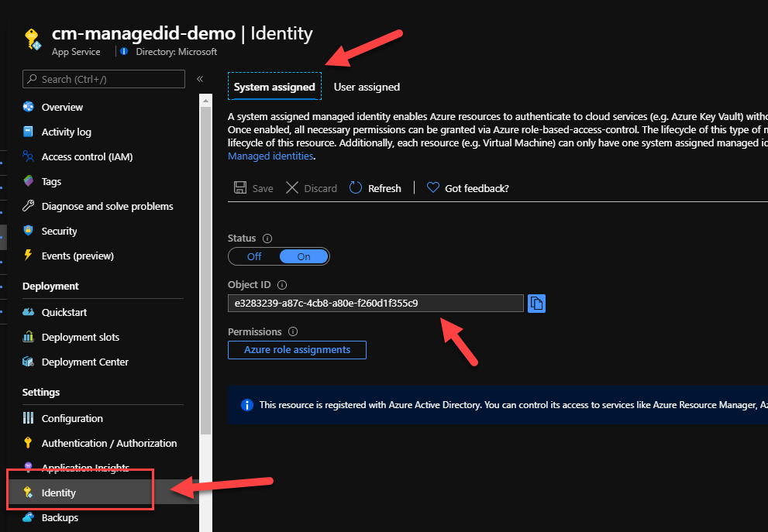
Task: Set Status toggle to On
Action: [304, 256]
